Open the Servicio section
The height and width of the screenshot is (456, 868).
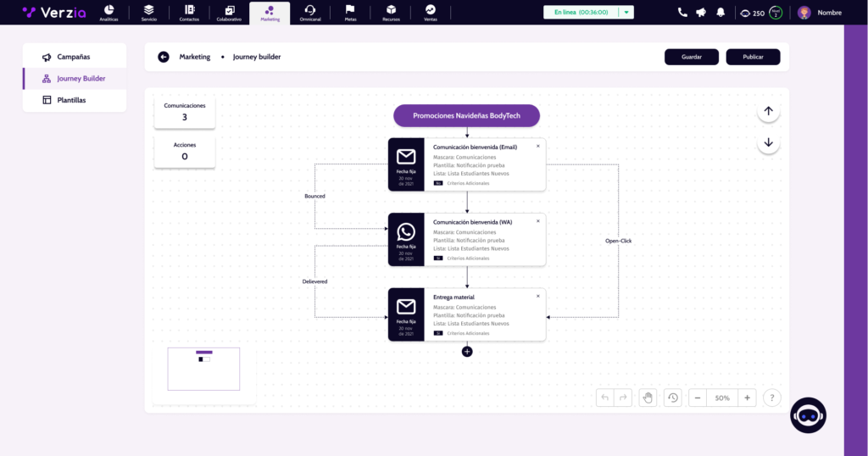(x=149, y=13)
